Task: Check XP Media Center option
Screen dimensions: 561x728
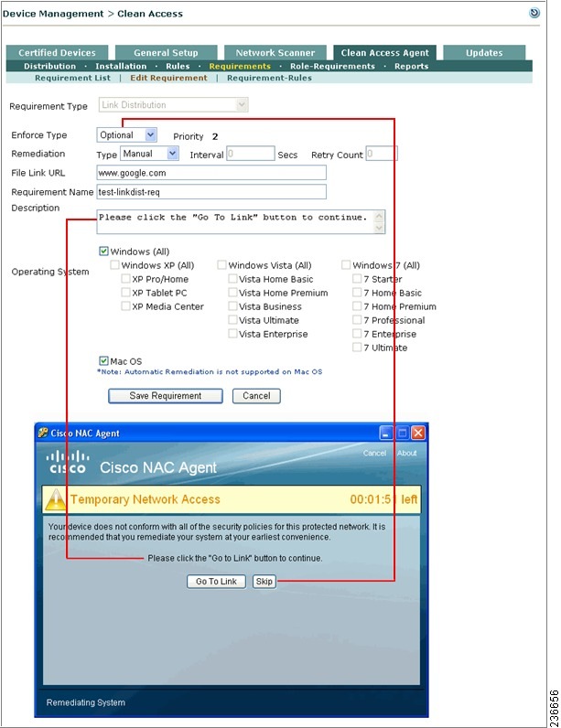Action: (125, 306)
